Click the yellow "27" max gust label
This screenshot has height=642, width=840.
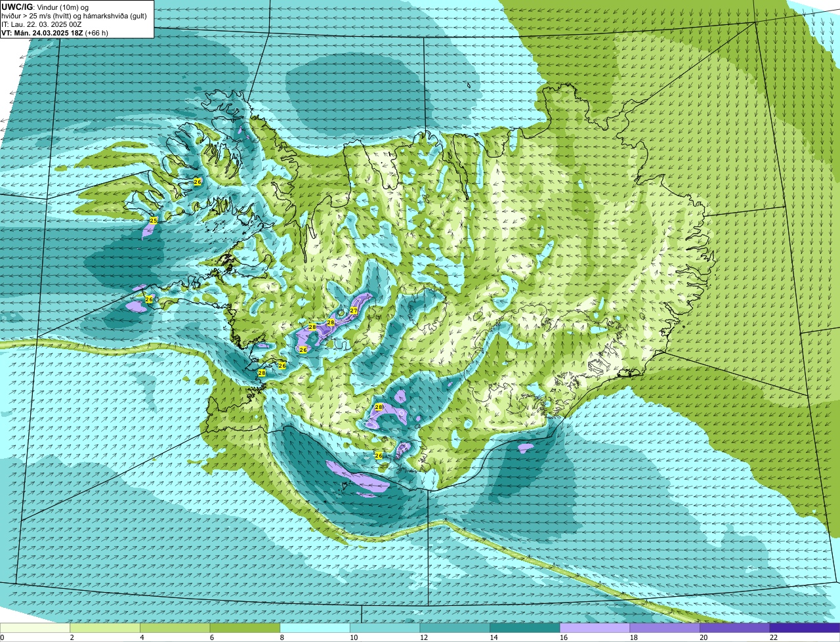click(x=353, y=310)
